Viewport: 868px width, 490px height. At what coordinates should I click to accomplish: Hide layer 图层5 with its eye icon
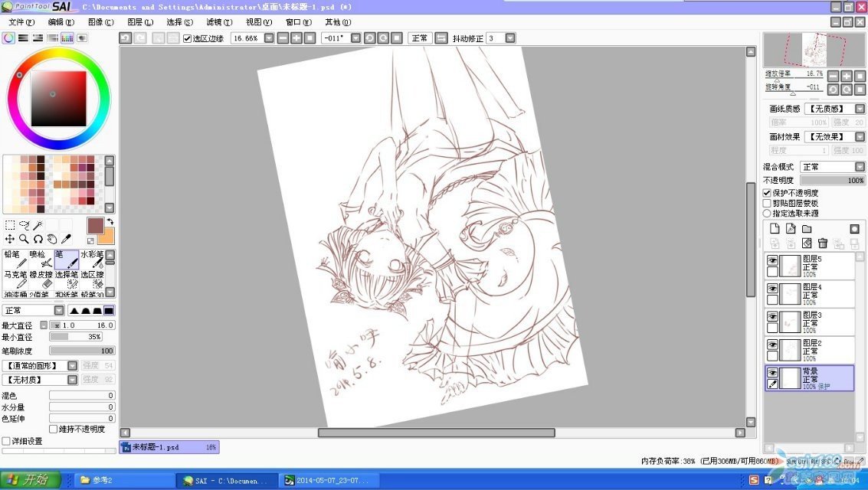click(772, 260)
